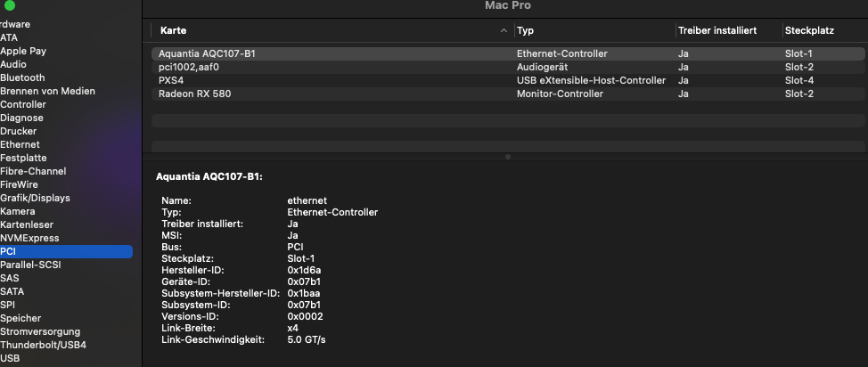The height and width of the screenshot is (367, 868).
Task: Select the pci1002,aaf0 card row
Action: point(508,67)
